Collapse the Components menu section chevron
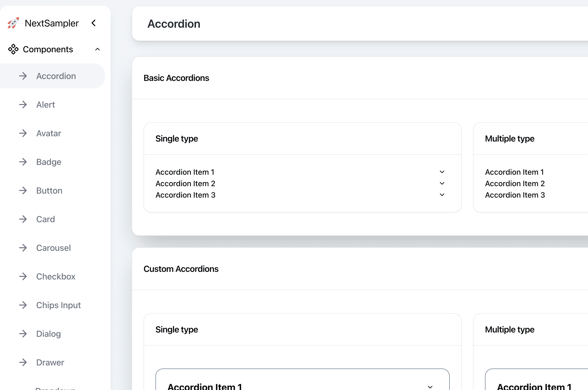 [x=97, y=49]
